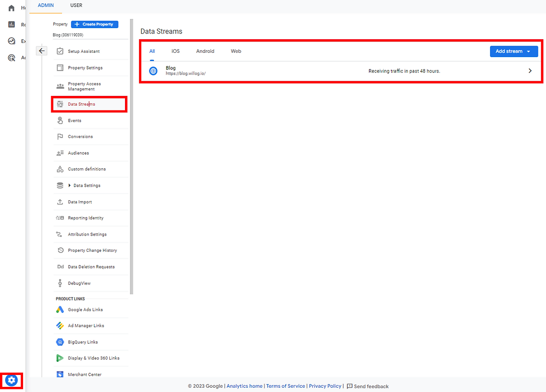The width and height of the screenshot is (546, 392).
Task: Click the Data Streams icon
Action: click(60, 104)
